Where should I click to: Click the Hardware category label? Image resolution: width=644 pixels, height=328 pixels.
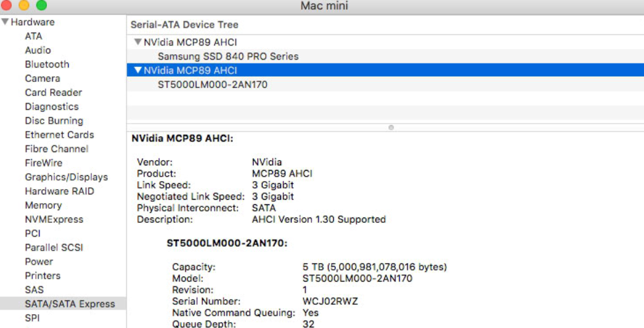pos(32,22)
